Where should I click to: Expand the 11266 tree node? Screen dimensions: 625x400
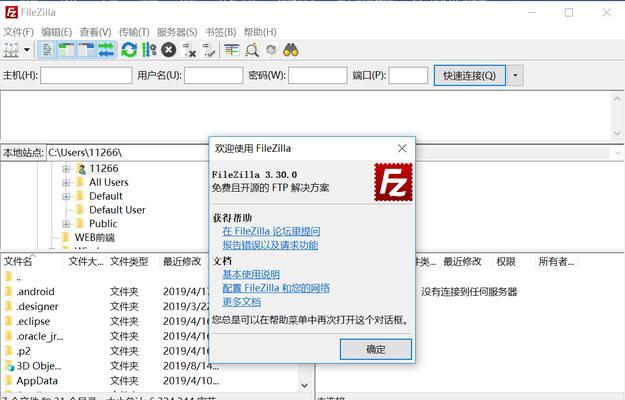(x=66, y=169)
